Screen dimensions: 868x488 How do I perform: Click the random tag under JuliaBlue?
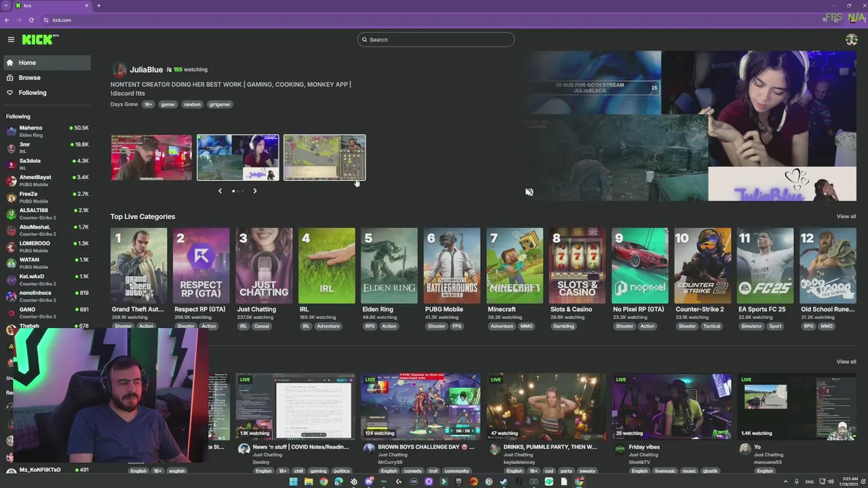pyautogui.click(x=192, y=104)
